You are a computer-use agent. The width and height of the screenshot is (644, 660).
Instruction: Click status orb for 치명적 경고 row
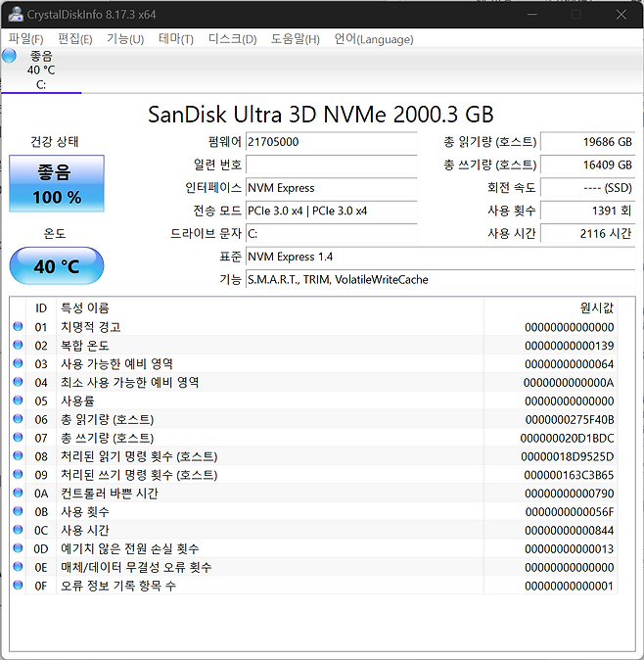pos(18,327)
